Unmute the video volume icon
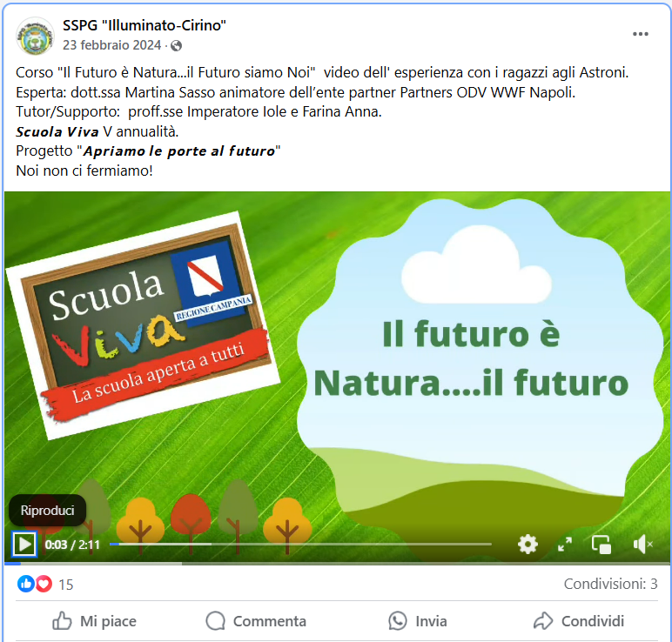 click(642, 545)
